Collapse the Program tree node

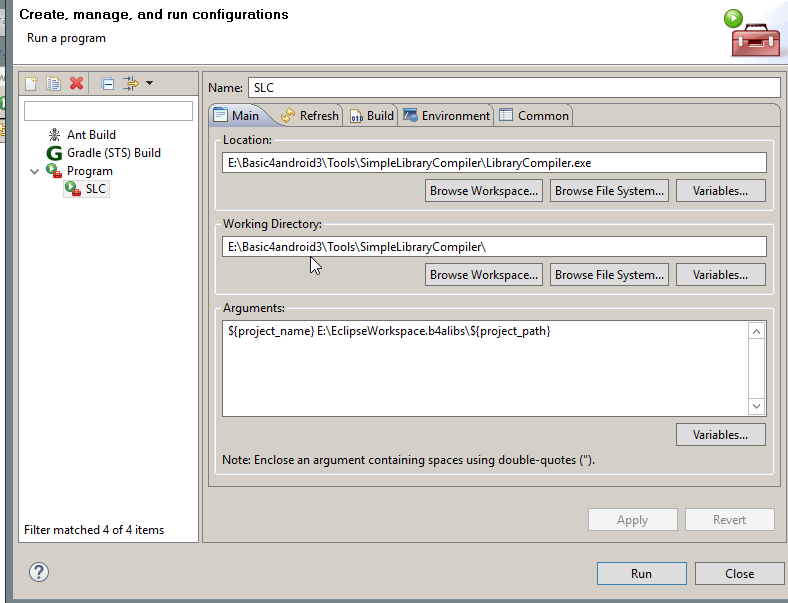35,171
